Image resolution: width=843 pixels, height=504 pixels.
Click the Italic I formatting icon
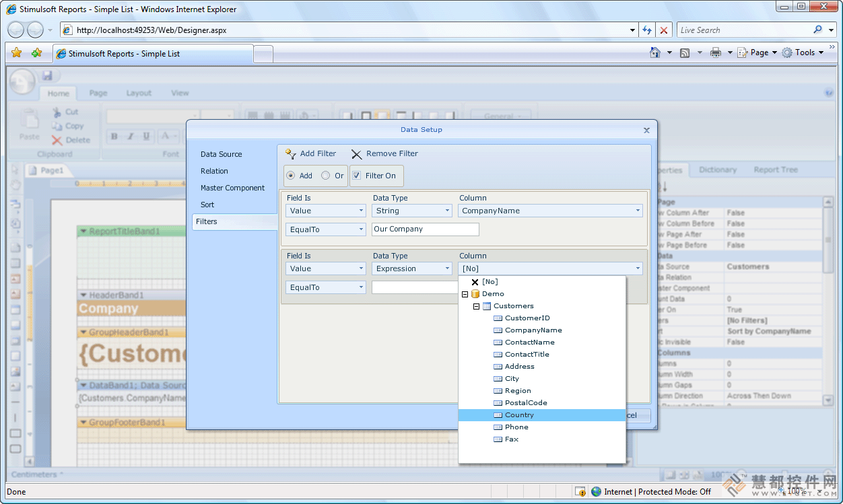pyautogui.click(x=131, y=137)
